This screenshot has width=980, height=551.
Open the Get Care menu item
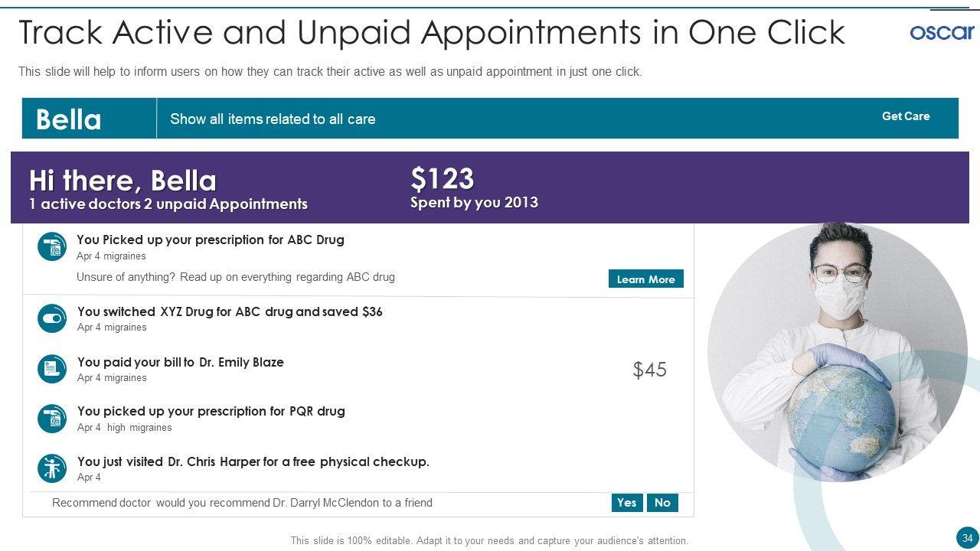905,116
